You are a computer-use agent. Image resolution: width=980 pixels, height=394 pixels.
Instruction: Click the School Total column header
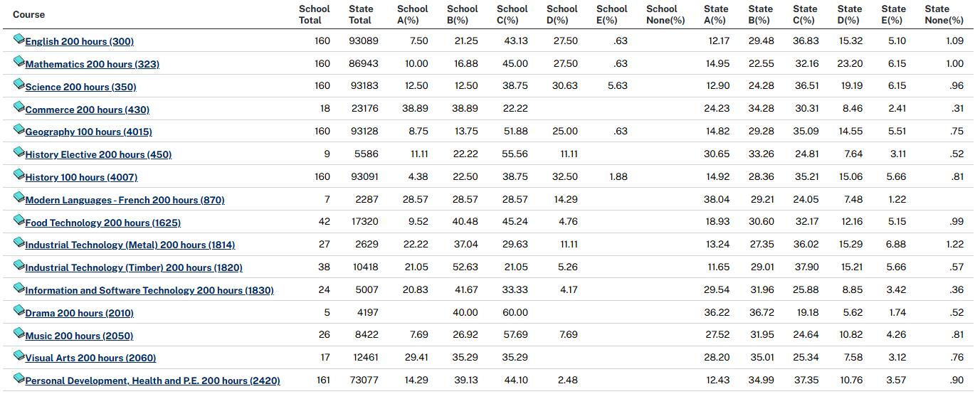(315, 14)
